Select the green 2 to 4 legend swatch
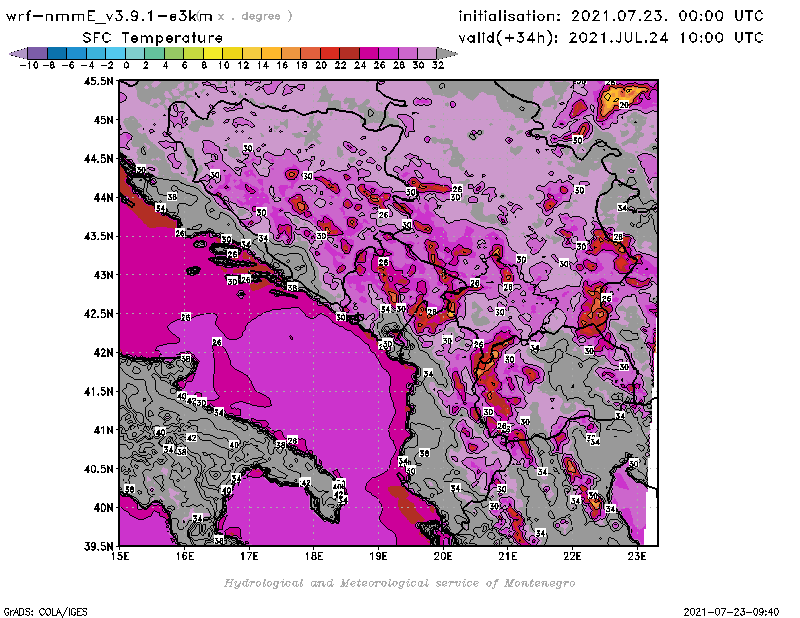800x618 pixels. coord(154,53)
